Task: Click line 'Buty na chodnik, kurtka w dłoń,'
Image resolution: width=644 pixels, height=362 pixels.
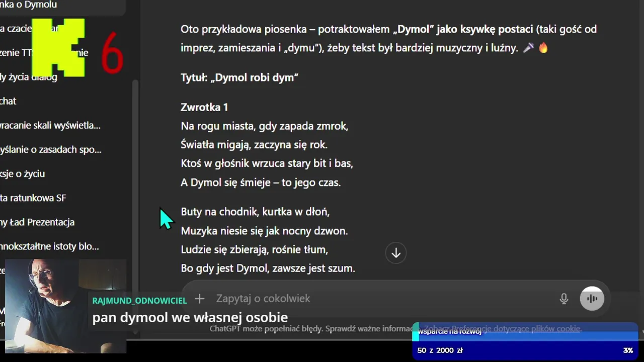Action: [255, 212]
